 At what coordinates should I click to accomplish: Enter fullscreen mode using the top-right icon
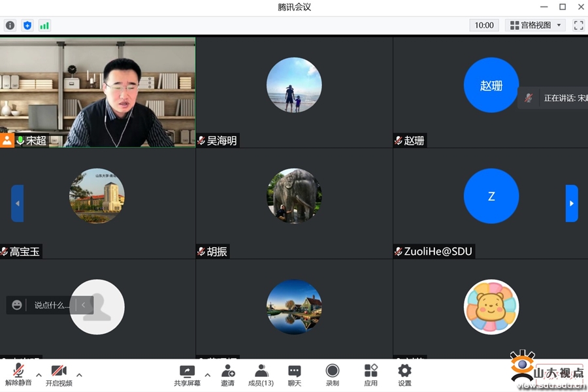coord(578,25)
